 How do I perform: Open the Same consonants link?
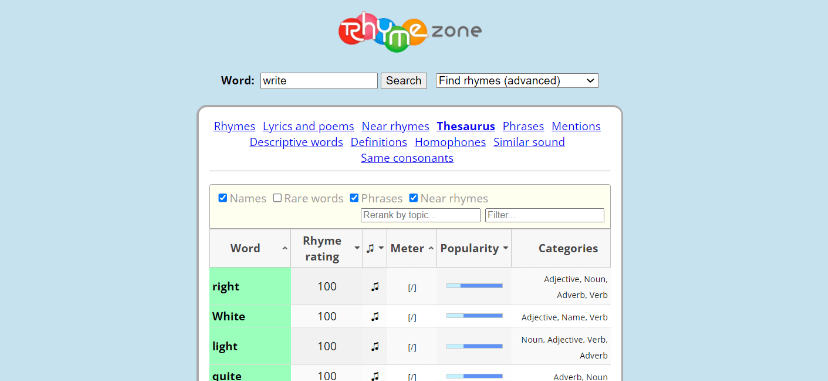coord(407,158)
